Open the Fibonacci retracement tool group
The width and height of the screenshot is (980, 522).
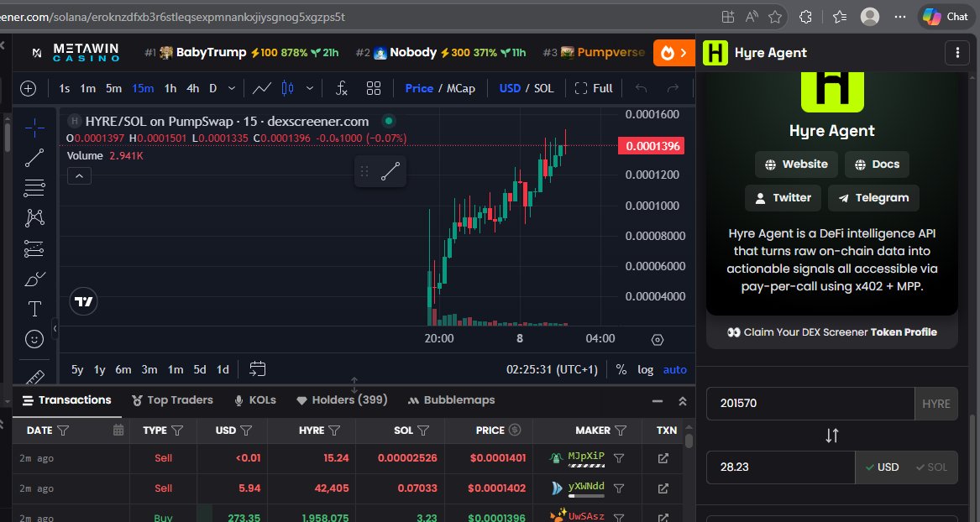pyautogui.click(x=34, y=188)
